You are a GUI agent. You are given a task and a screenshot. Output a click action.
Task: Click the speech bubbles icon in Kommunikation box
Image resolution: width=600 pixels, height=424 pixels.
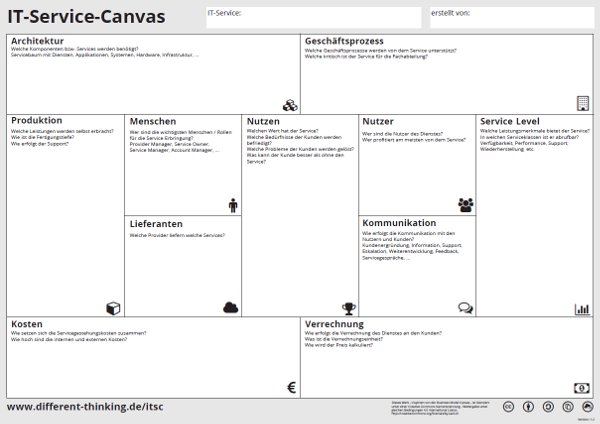click(465, 308)
